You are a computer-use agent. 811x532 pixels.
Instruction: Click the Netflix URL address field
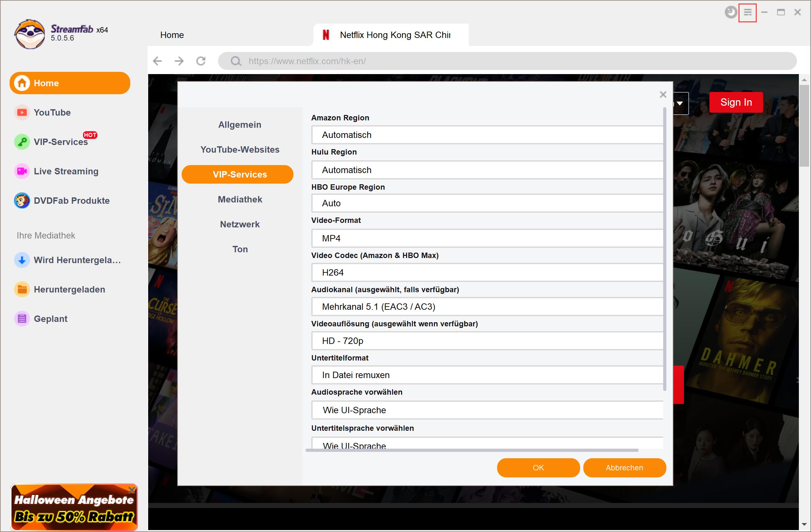[507, 61]
